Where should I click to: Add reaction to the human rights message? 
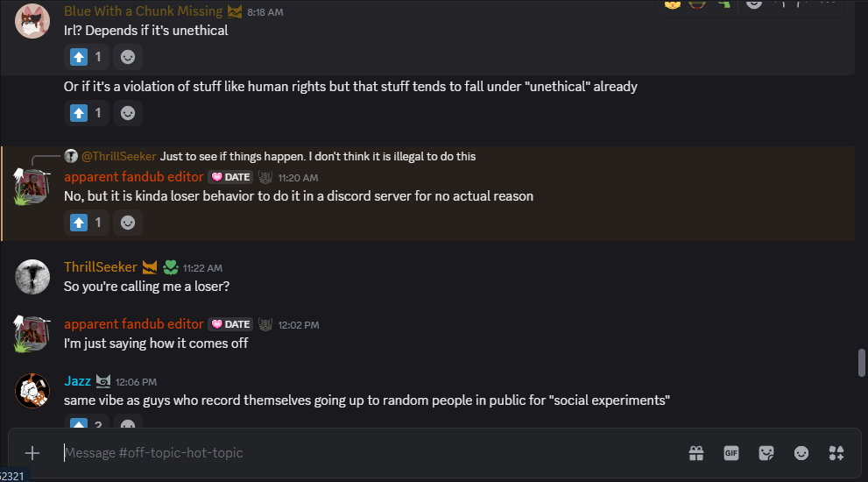pyautogui.click(x=128, y=113)
